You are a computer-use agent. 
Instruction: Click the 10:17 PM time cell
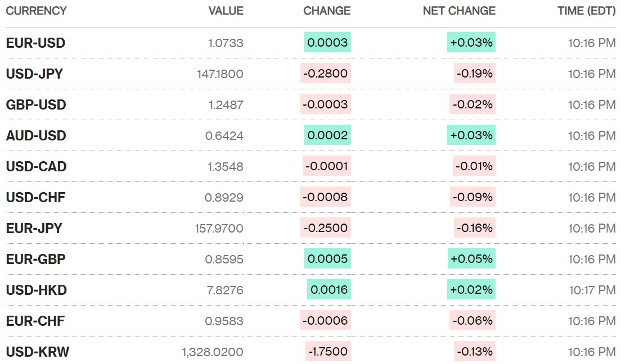[592, 290]
